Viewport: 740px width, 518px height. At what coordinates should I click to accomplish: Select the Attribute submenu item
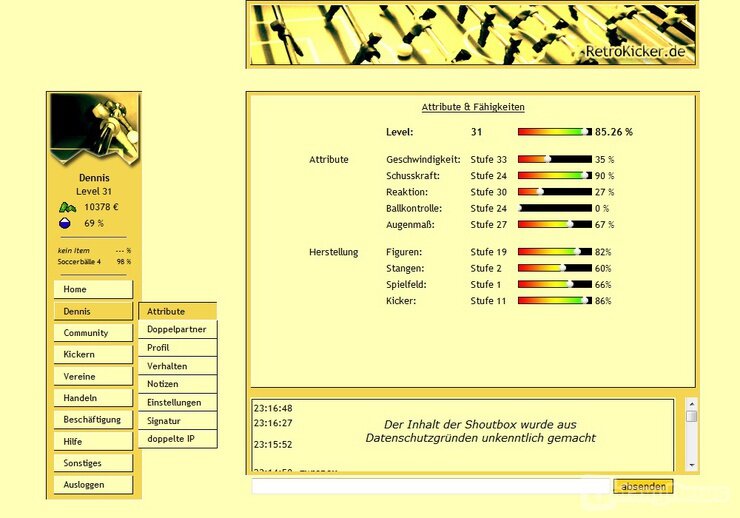177,311
